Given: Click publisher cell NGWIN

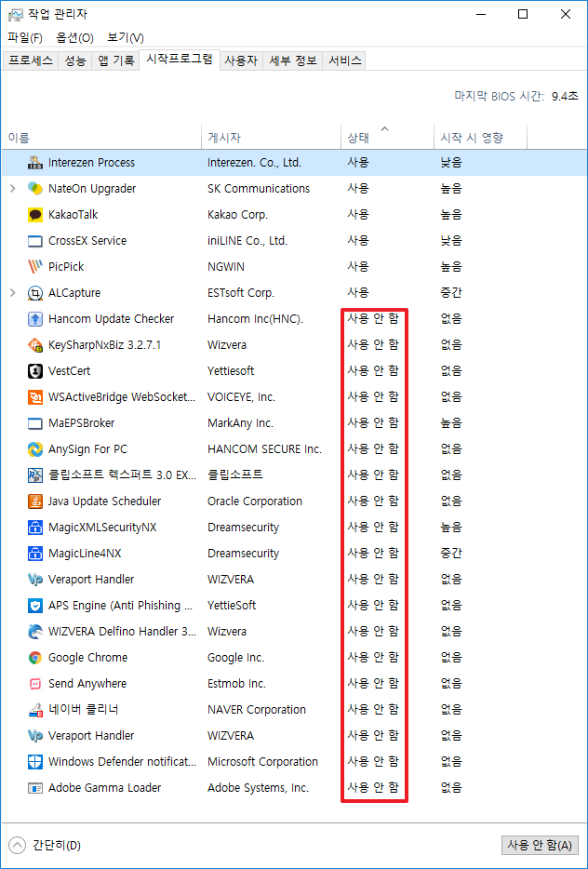Looking at the screenshot, I should 225,267.
